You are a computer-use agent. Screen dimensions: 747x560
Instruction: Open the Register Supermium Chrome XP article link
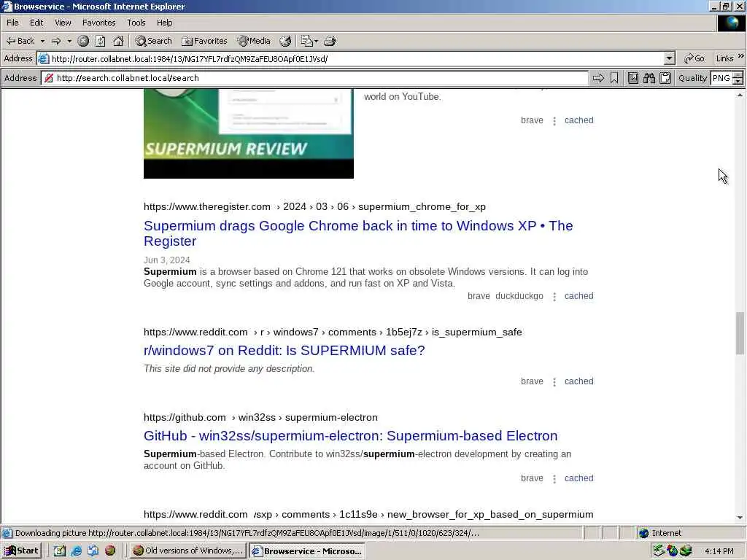click(358, 233)
